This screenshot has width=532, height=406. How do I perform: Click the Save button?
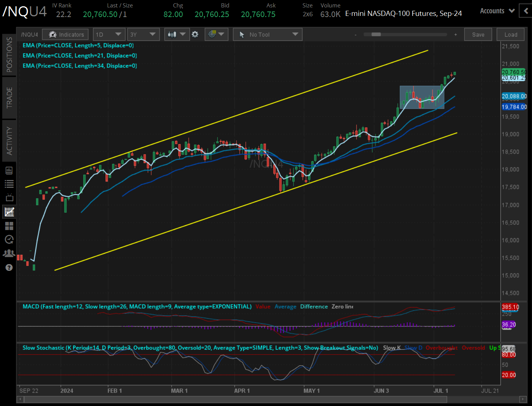(x=478, y=34)
